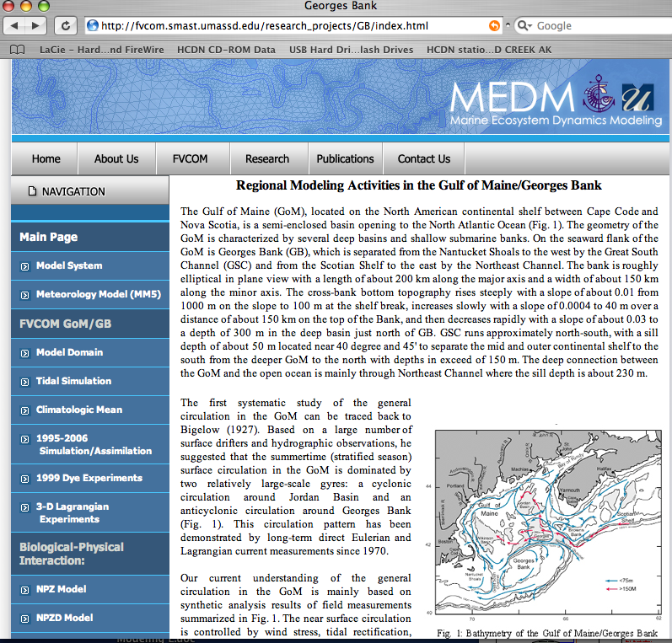Go forward with the browser forward arrow
The height and width of the screenshot is (643, 672).
[x=36, y=25]
